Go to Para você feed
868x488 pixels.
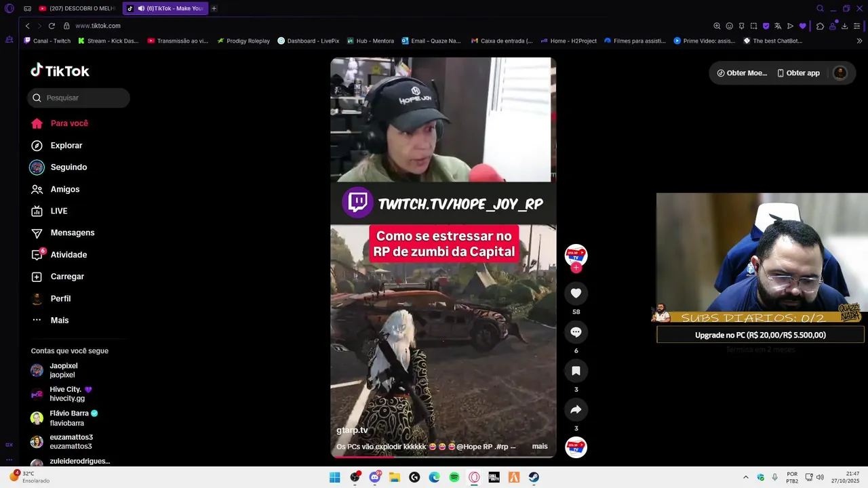click(60, 123)
